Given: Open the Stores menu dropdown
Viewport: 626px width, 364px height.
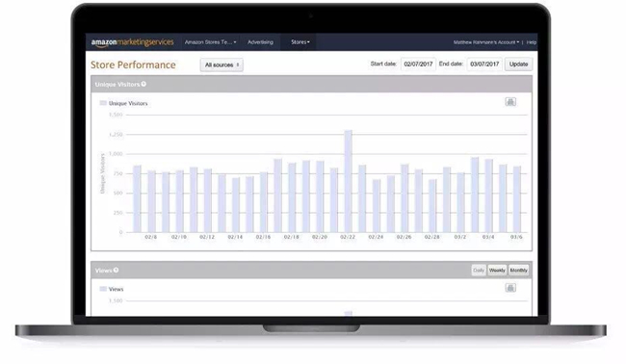Looking at the screenshot, I should pos(300,42).
